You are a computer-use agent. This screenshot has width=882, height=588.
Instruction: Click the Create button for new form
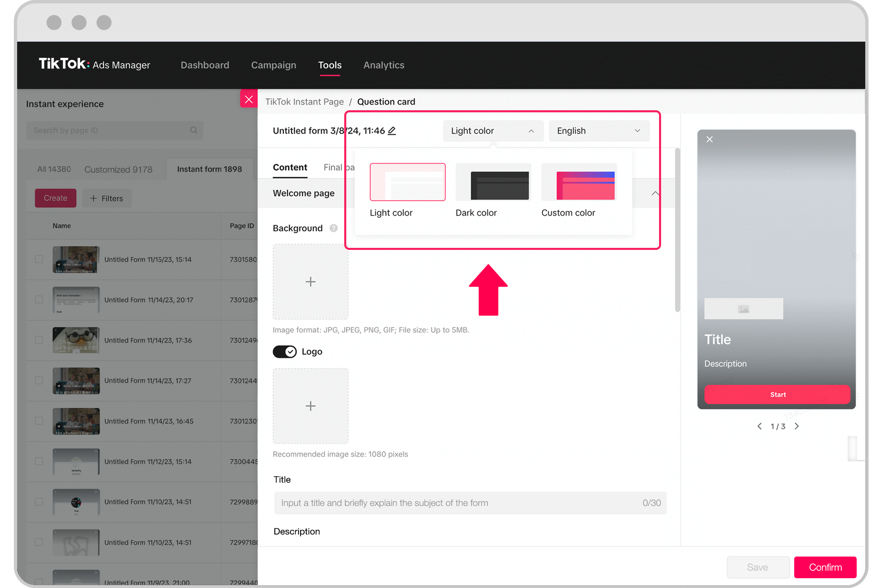(55, 198)
